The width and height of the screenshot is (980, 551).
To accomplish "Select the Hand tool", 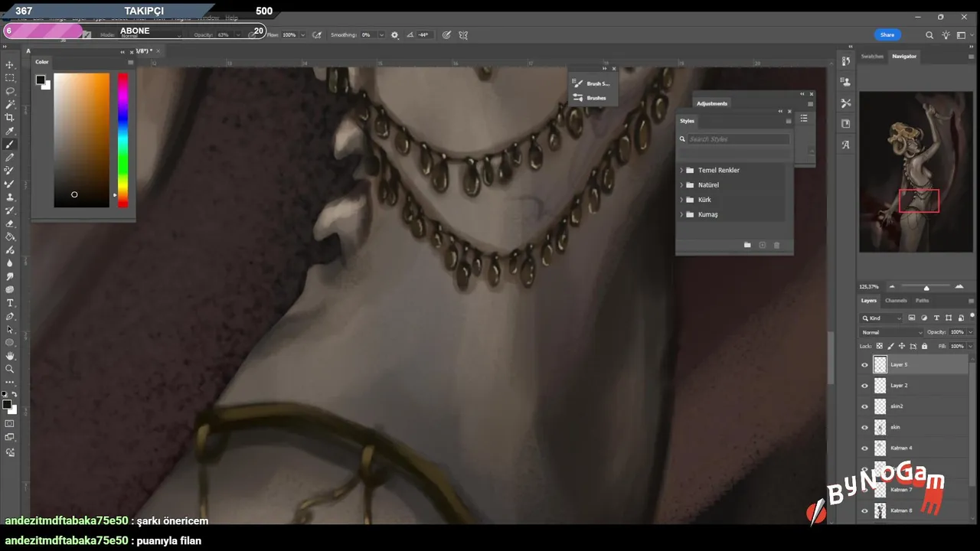I will tap(10, 356).
